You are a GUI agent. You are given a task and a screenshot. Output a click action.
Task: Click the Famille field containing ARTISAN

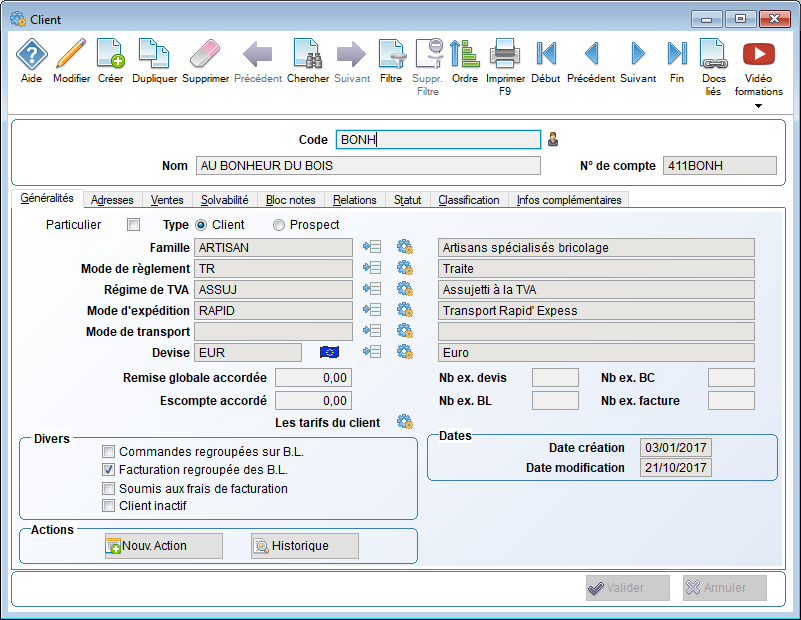273,247
